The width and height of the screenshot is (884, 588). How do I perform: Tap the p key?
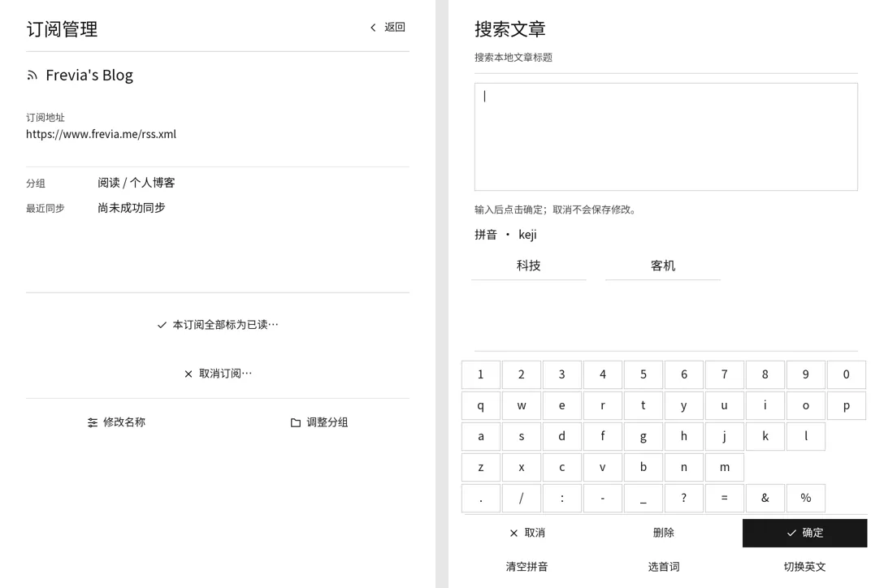click(x=847, y=406)
